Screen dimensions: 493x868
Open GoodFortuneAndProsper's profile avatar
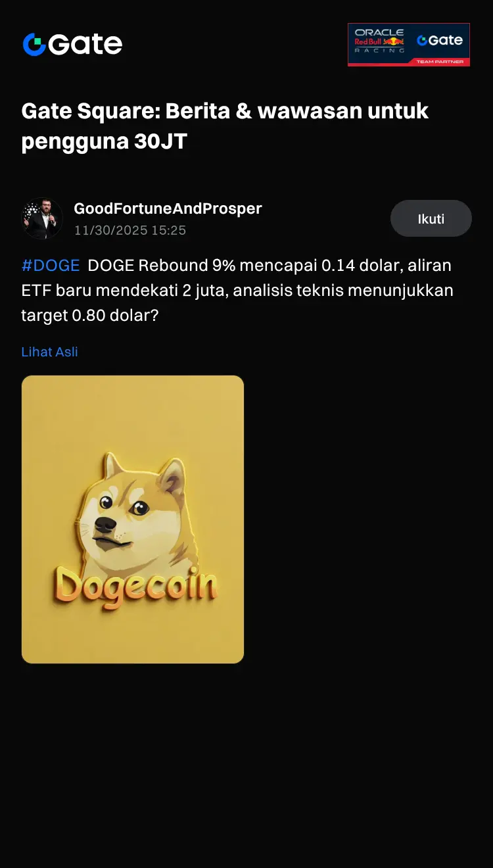click(42, 218)
